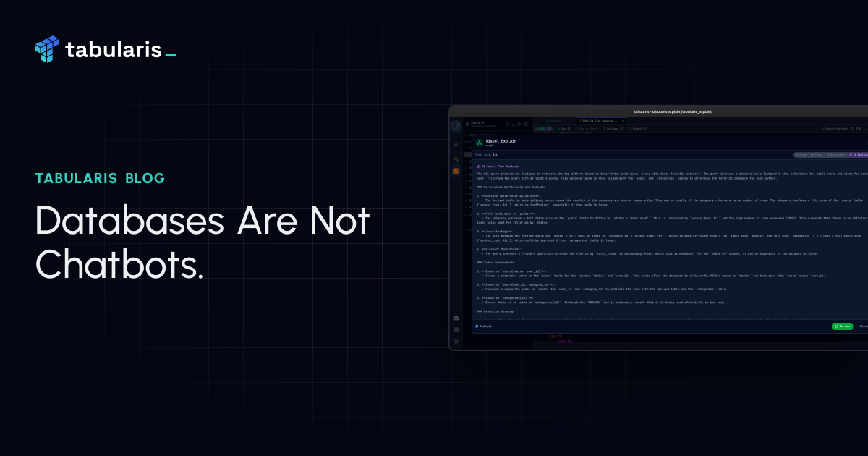Open the settings gear in sidebar
This screenshot has height=456, width=868.
coord(456,341)
